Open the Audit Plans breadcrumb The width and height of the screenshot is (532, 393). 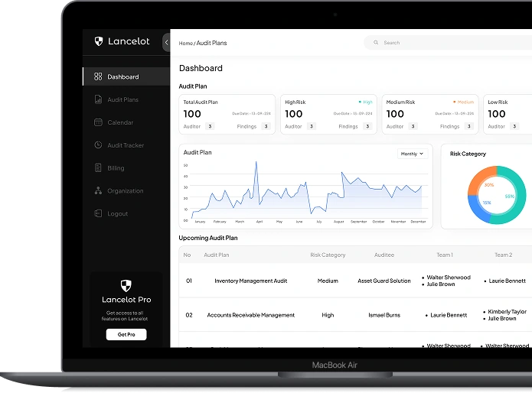pyautogui.click(x=212, y=44)
